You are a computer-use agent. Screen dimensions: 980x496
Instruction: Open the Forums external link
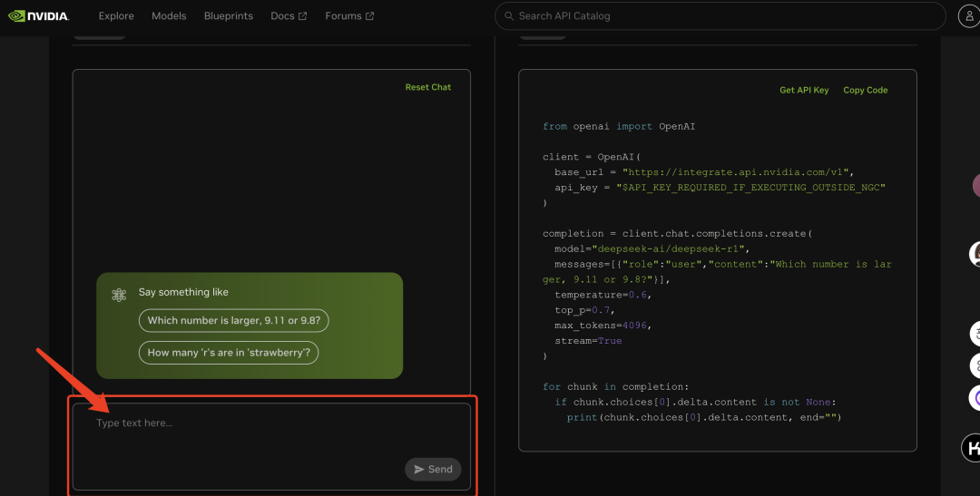[349, 16]
